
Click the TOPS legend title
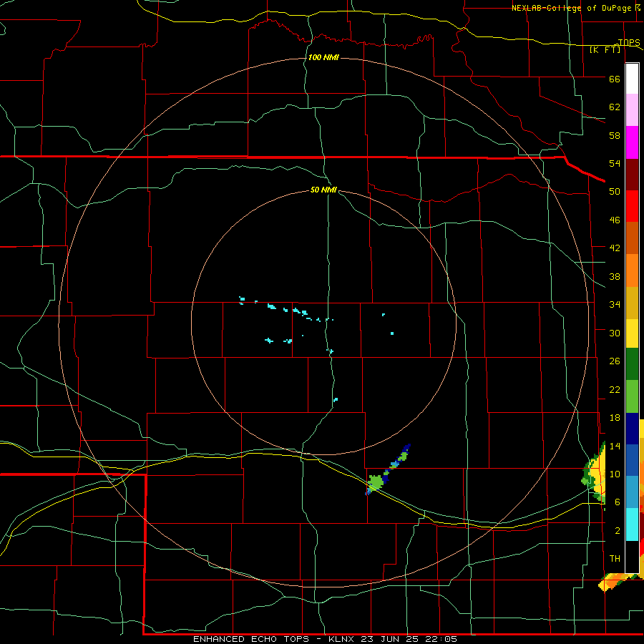(x=629, y=42)
